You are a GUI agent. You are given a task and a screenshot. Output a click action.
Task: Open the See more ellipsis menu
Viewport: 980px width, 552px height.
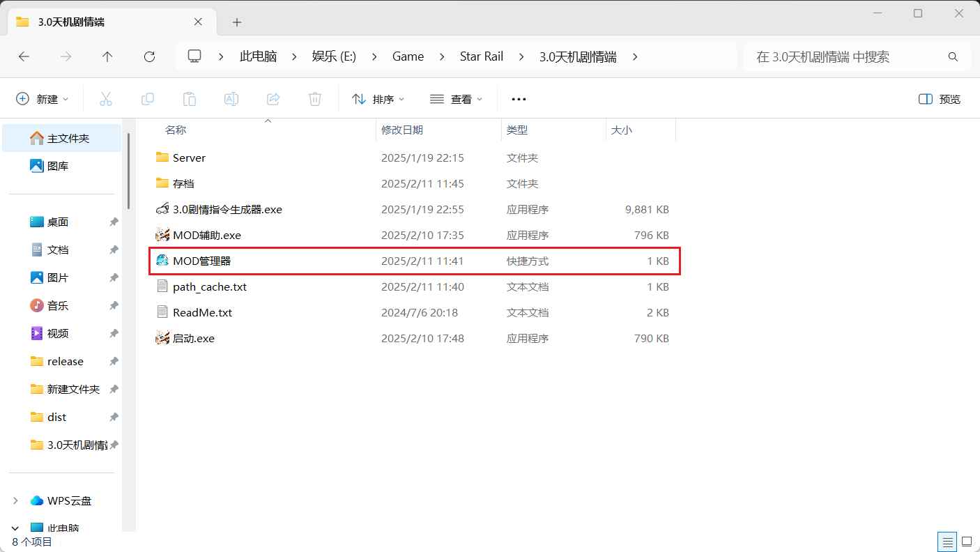click(x=519, y=98)
